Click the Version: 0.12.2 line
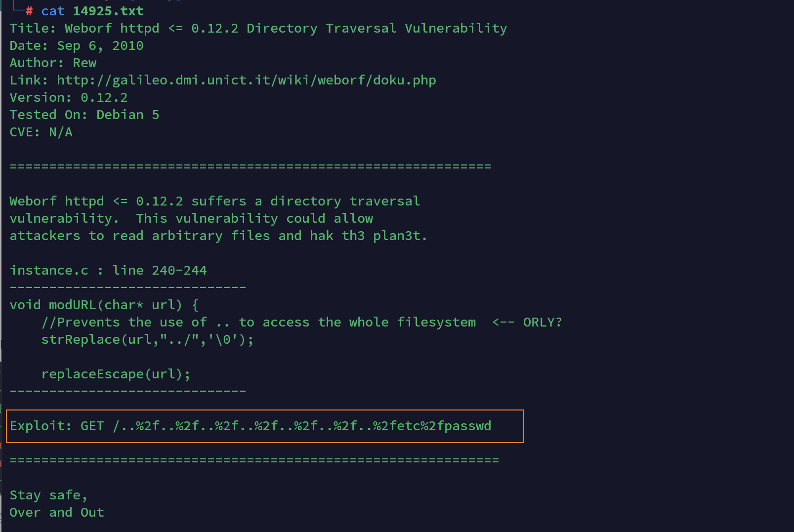 69,97
